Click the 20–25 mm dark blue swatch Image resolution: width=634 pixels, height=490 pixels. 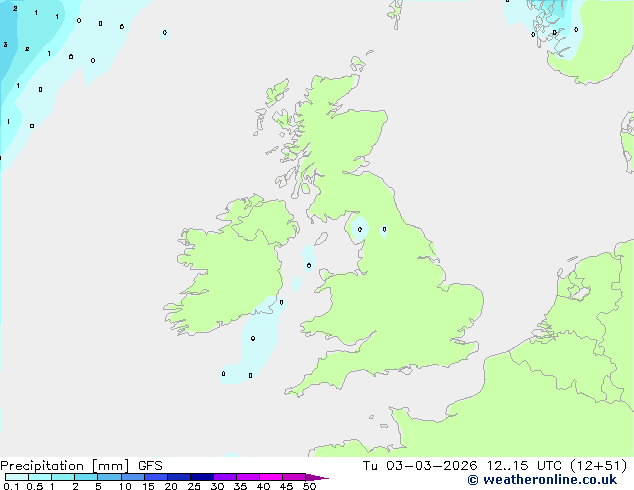click(179, 477)
